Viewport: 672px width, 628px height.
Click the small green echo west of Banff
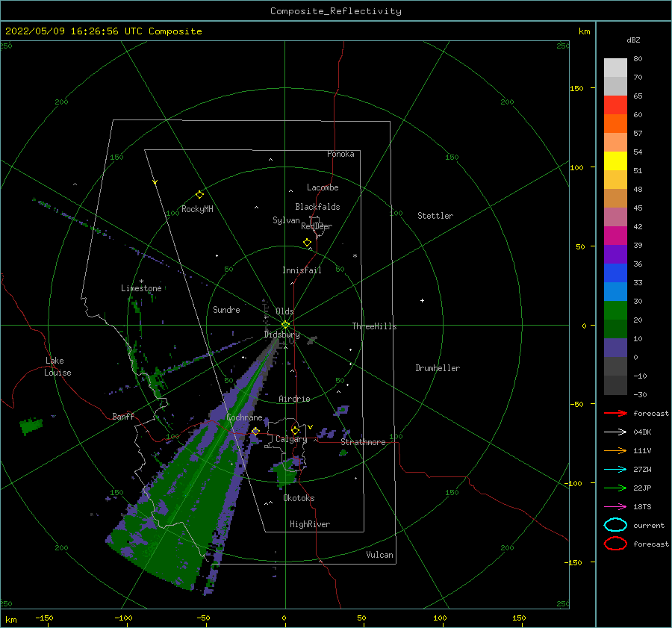click(x=31, y=426)
